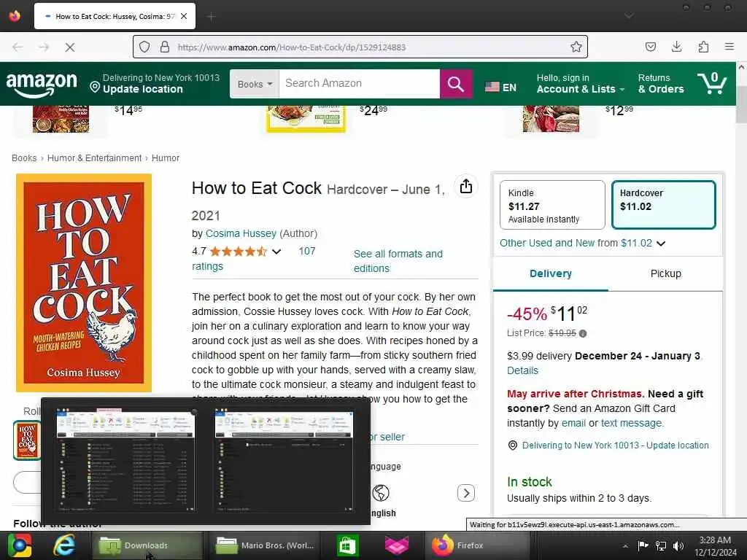Open the shopping cart icon
This screenshot has height=560, width=747.
click(712, 83)
